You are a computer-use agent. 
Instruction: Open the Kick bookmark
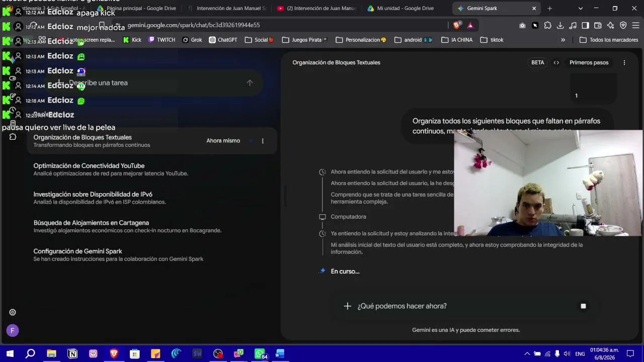(132, 40)
